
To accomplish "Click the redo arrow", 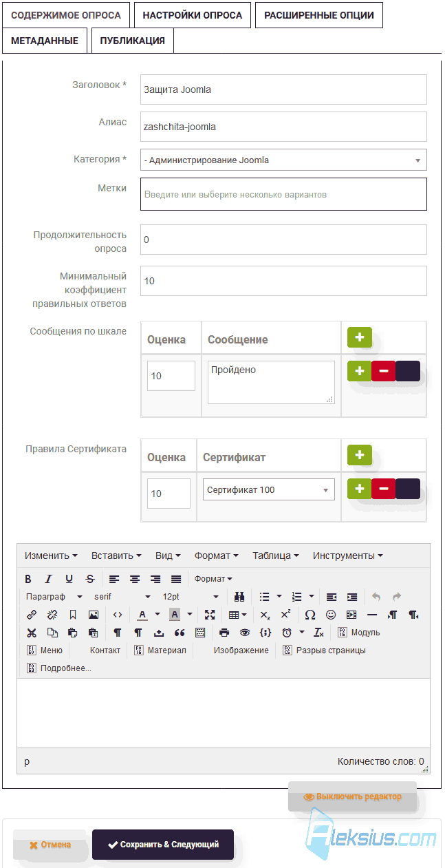I will (397, 597).
